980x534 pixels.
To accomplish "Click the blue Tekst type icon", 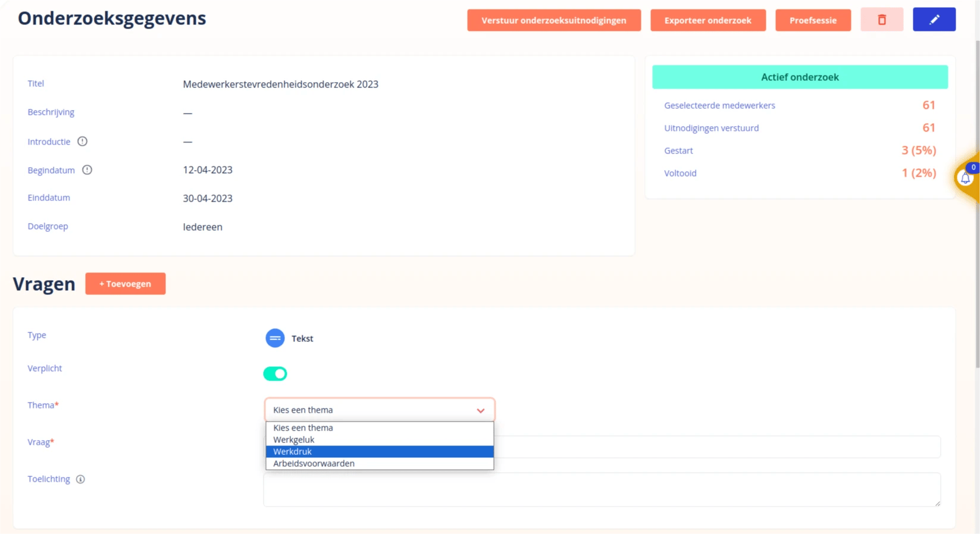I will click(275, 338).
